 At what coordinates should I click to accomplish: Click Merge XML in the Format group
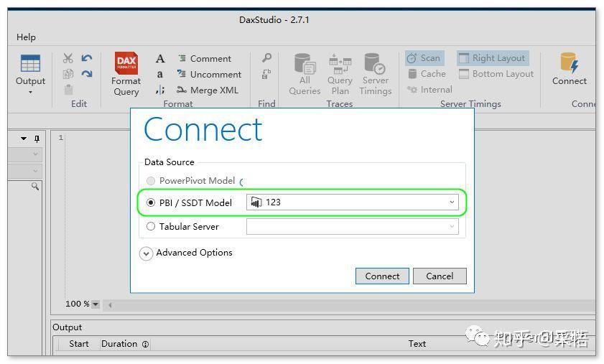point(208,90)
